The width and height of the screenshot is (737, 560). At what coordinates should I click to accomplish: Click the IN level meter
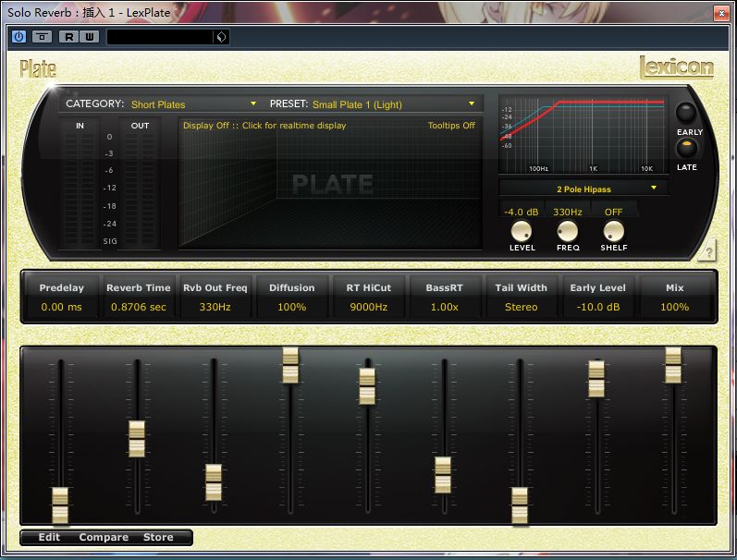[x=80, y=189]
